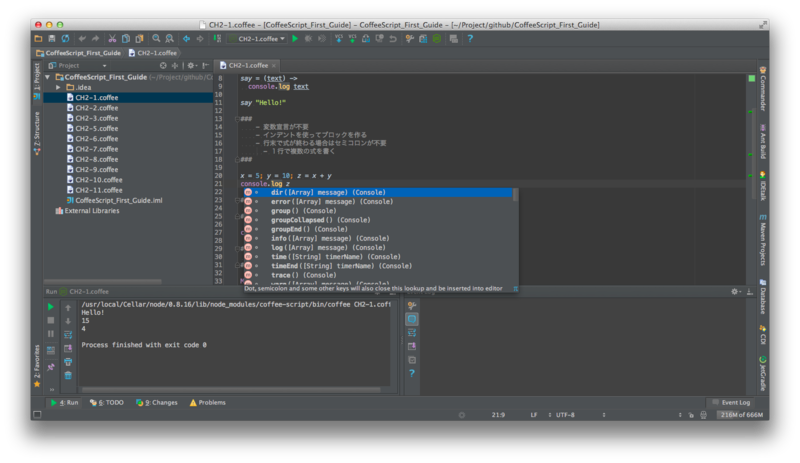Navigate Forward with the right arrow

[200, 39]
